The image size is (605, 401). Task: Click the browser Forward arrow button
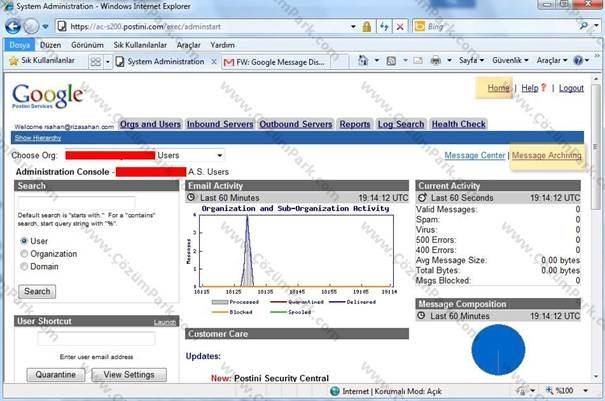[x=31, y=27]
